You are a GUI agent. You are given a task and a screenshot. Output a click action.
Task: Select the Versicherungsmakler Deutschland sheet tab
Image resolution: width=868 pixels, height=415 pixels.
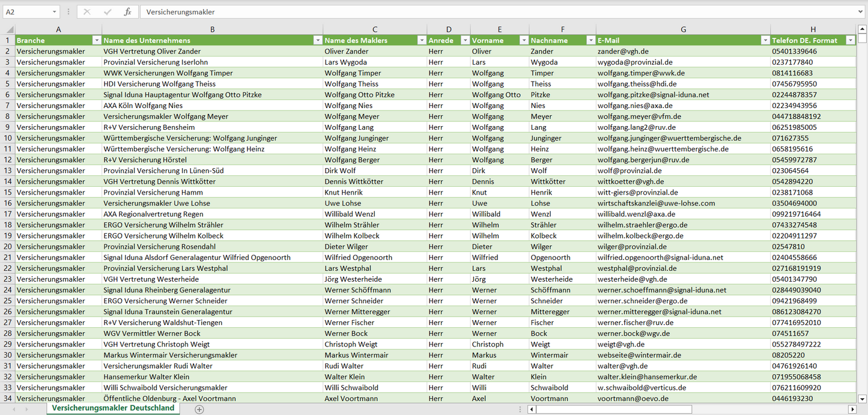(x=113, y=408)
